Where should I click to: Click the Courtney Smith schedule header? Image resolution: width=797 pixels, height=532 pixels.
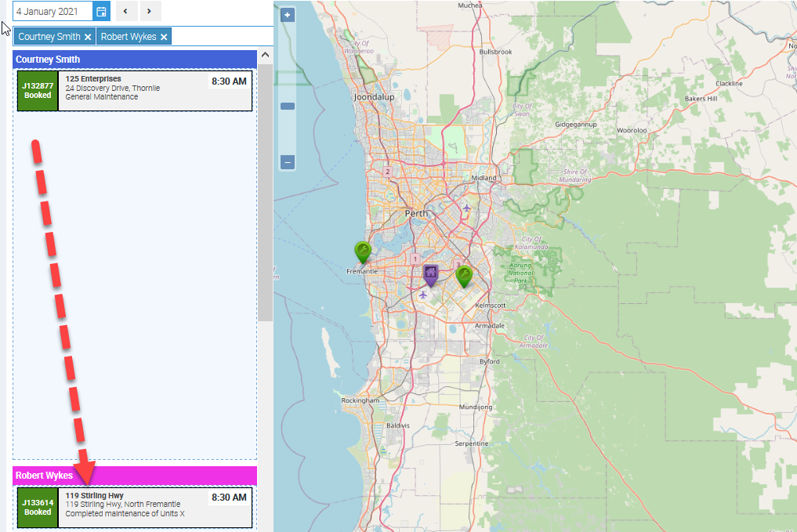click(135, 60)
